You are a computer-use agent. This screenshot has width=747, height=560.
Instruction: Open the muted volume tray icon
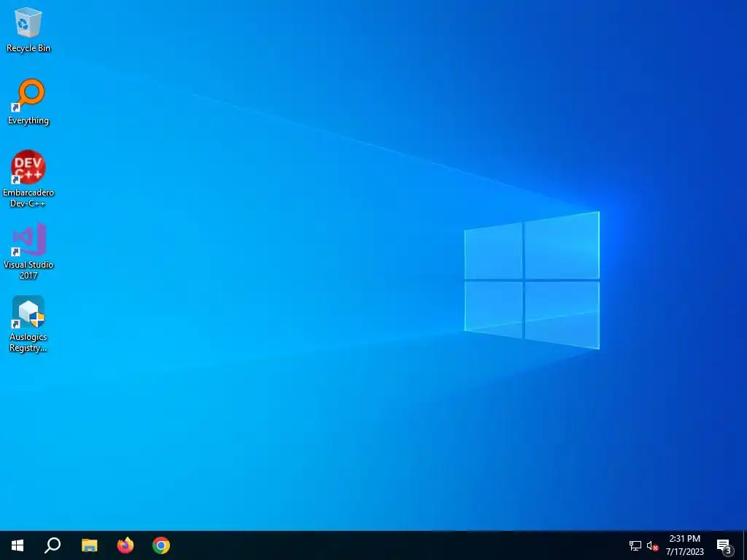(652, 545)
